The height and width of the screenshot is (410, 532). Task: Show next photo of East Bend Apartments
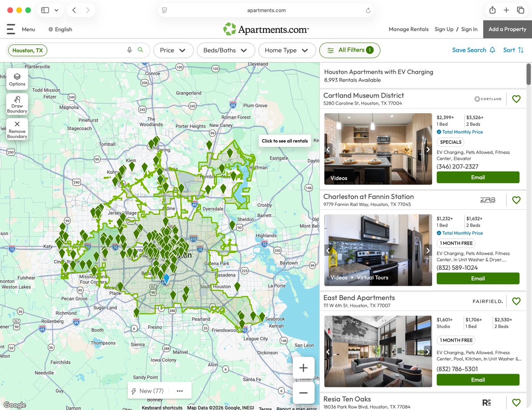coord(428,351)
